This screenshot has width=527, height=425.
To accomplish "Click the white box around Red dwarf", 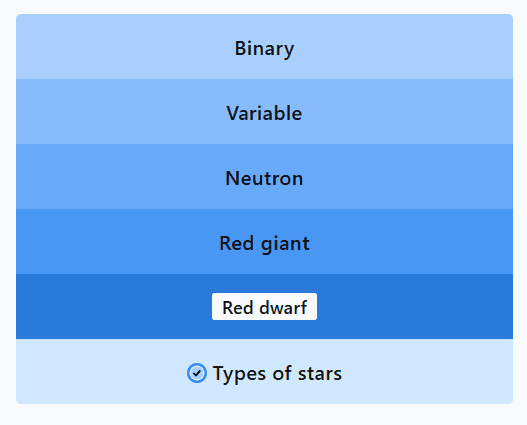I will point(264,307).
